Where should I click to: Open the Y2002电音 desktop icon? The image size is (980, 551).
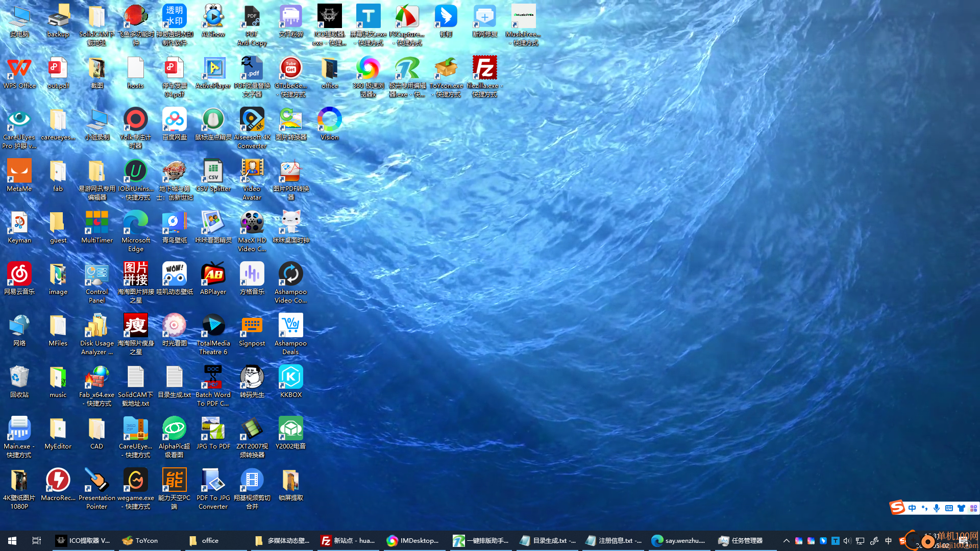coord(291,434)
